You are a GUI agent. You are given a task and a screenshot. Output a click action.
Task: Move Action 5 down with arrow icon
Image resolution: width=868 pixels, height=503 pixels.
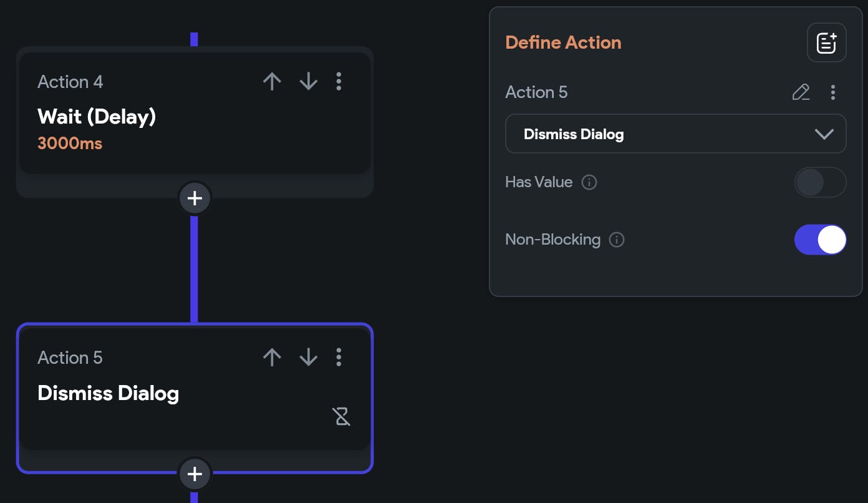click(x=308, y=358)
